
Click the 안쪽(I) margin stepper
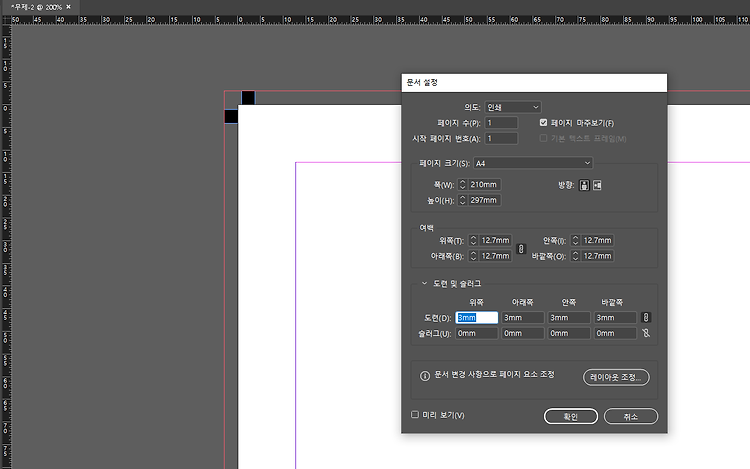[x=575, y=240]
